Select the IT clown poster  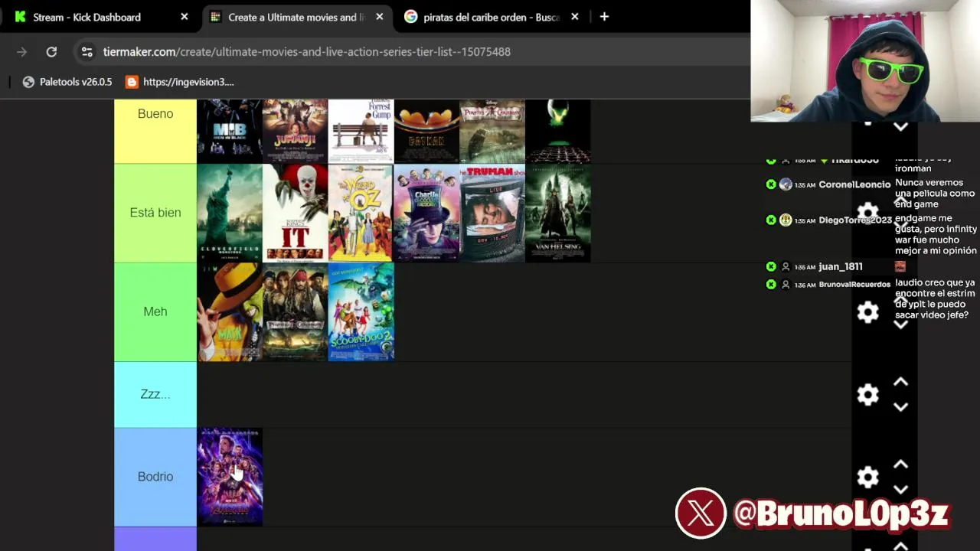[x=295, y=213]
